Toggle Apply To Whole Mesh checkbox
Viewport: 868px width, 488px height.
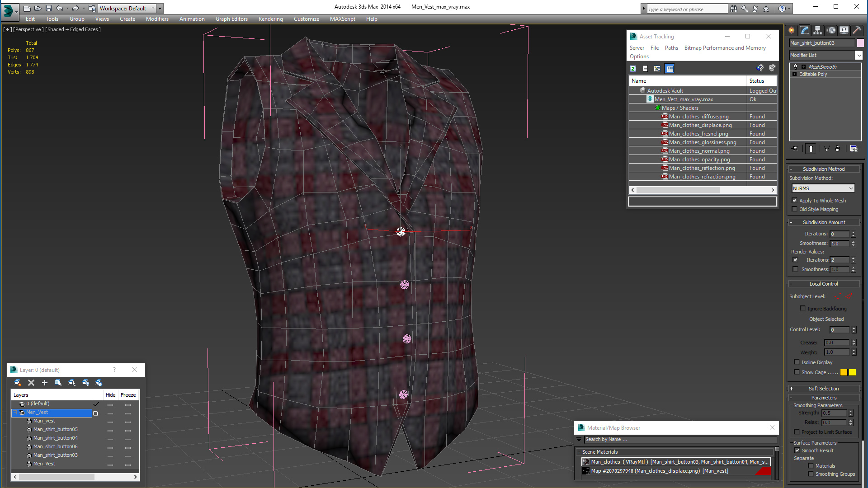pyautogui.click(x=796, y=200)
